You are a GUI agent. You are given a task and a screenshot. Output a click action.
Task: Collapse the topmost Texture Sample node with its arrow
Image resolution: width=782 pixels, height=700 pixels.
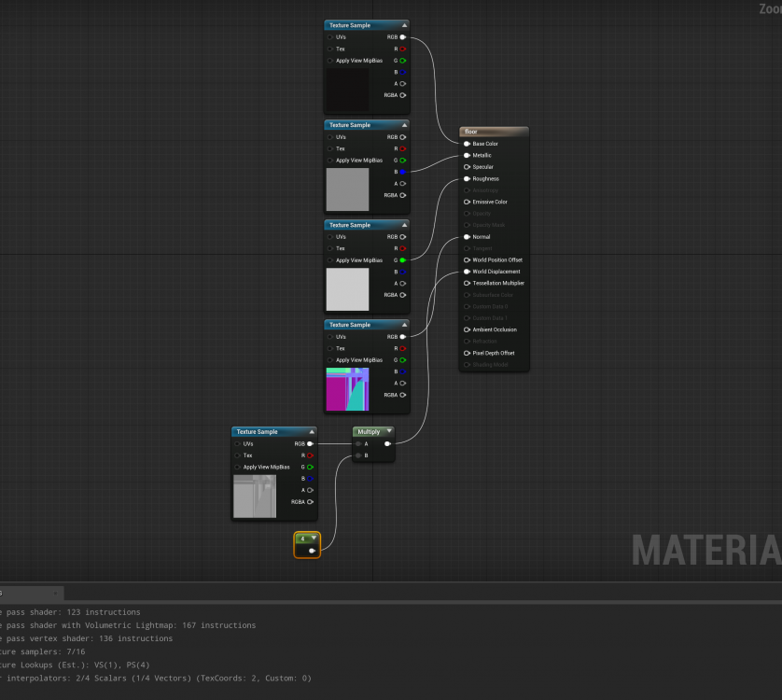point(404,25)
